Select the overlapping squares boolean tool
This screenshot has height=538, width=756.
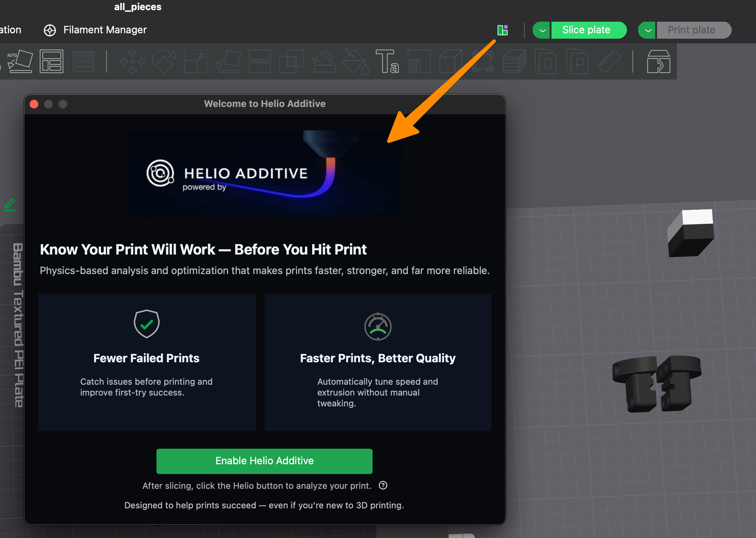(291, 61)
